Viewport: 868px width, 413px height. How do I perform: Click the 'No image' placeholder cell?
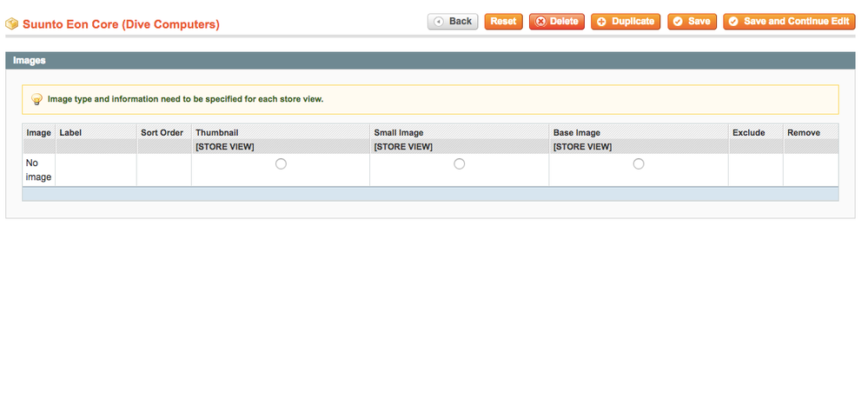pyautogui.click(x=39, y=170)
